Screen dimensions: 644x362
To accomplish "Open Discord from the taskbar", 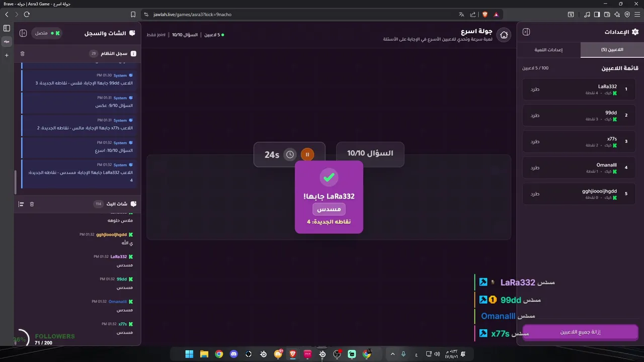I will [x=233, y=354].
